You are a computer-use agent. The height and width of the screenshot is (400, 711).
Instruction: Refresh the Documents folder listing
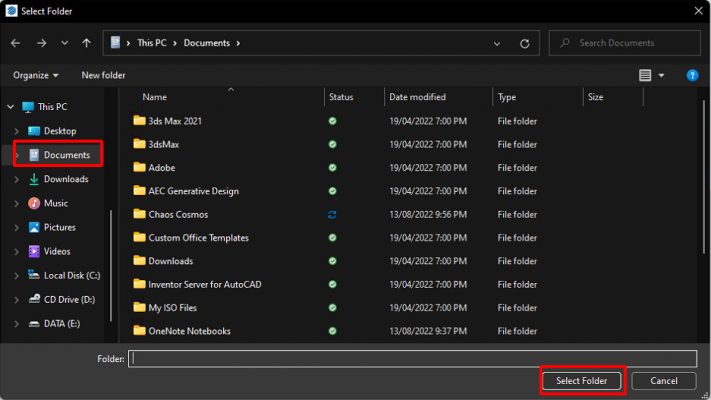pyautogui.click(x=525, y=43)
